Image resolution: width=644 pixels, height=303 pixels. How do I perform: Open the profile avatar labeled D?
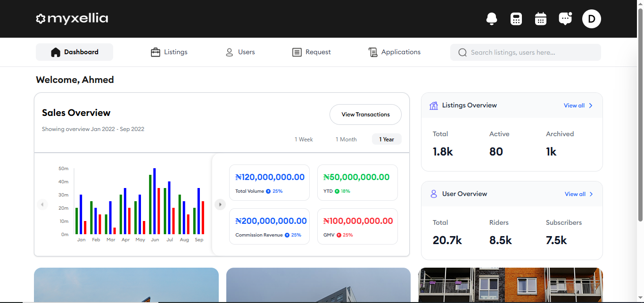(x=592, y=19)
